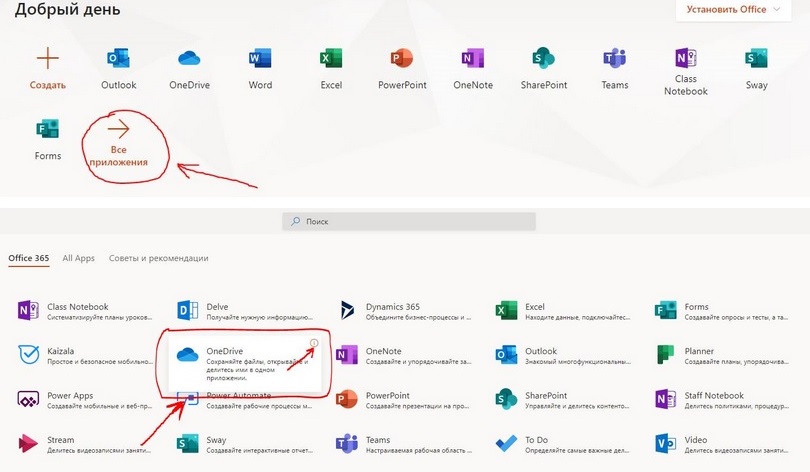Viewport: 810px width, 472px height.
Task: Open Staff Notebook in the apps list
Action: pos(722,400)
